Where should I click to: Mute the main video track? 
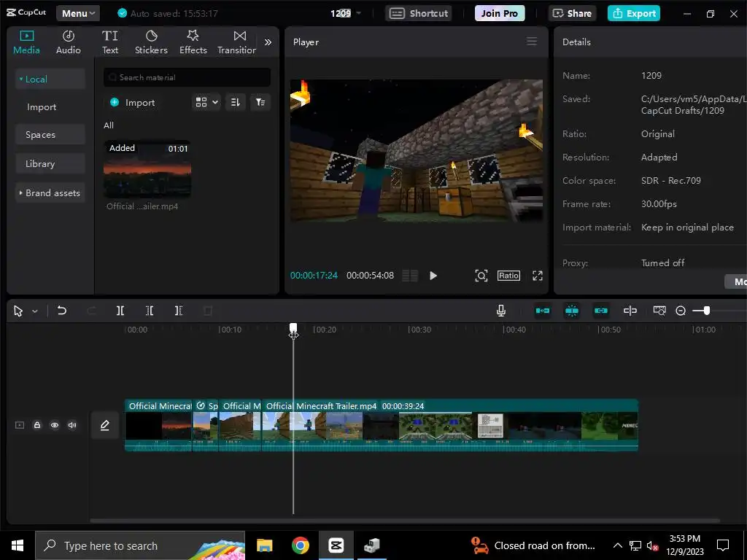click(x=72, y=425)
